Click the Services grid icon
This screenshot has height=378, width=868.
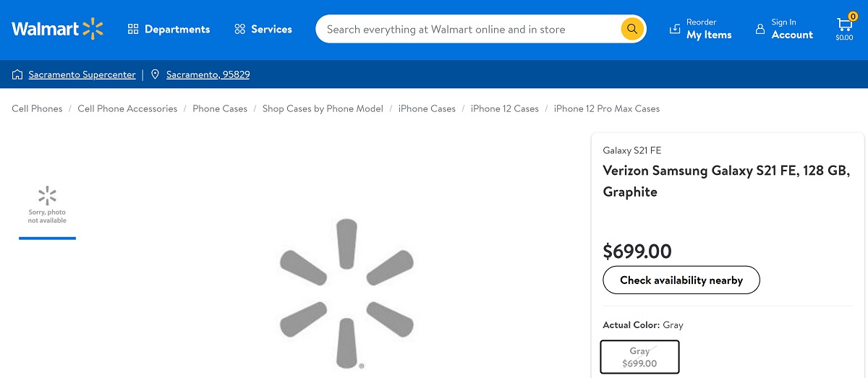coord(240,29)
